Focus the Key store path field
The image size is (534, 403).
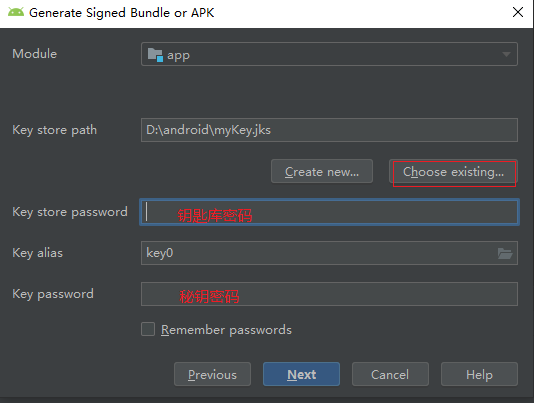click(x=329, y=130)
